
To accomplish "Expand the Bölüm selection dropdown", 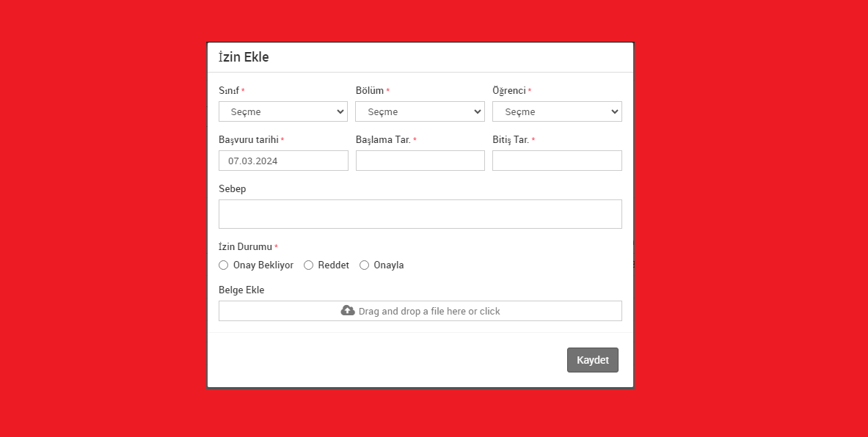I will pos(420,111).
